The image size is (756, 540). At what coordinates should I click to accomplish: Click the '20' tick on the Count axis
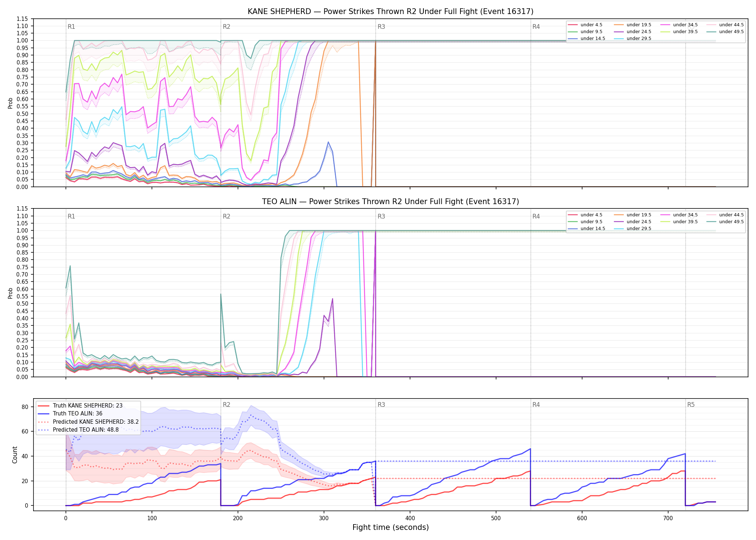(x=25, y=481)
